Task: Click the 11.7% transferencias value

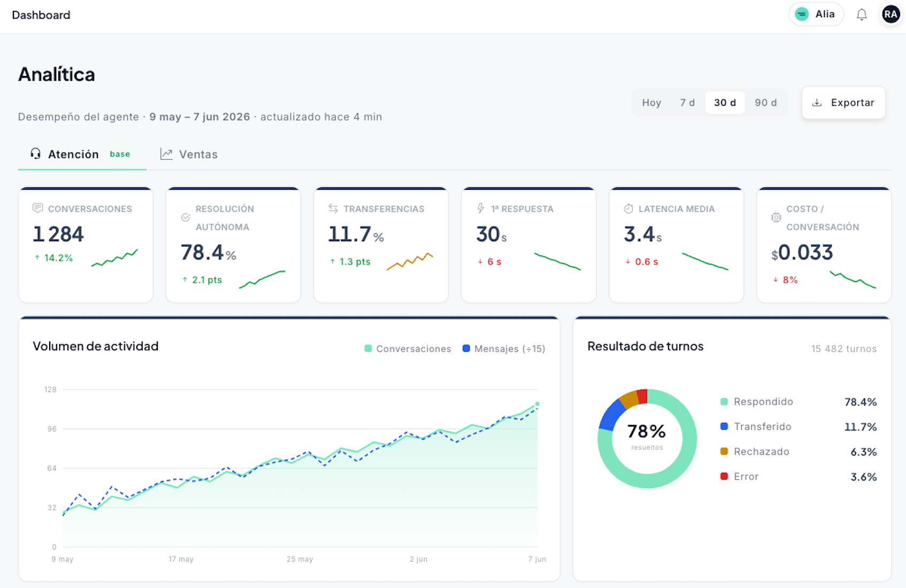Action: (x=356, y=234)
